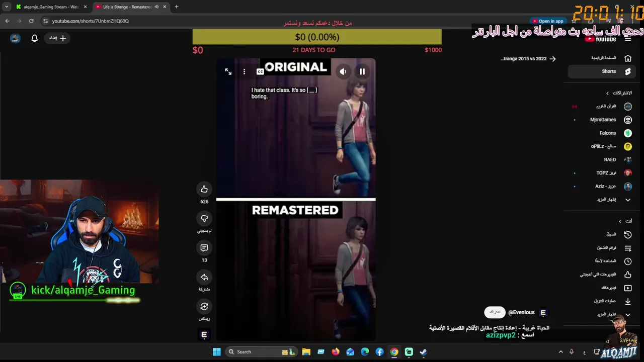Open File Explorer from the taskbar
The image size is (644, 362).
tap(306, 352)
